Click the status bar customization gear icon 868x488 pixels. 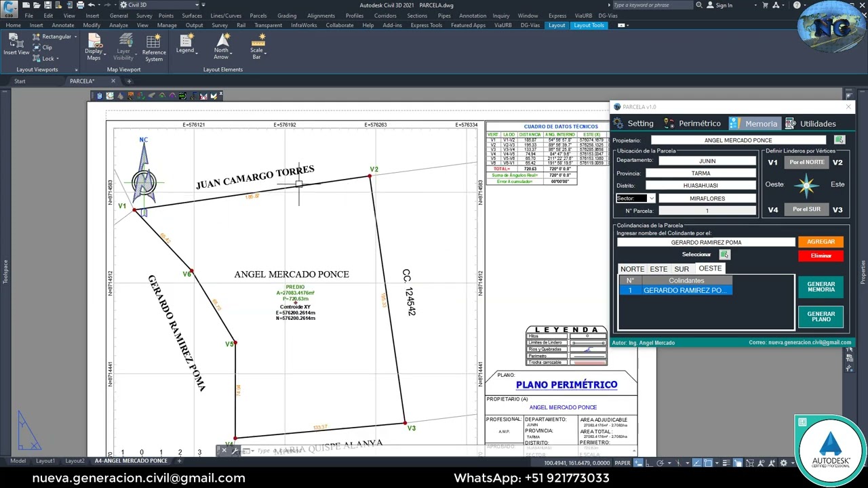pos(784,463)
